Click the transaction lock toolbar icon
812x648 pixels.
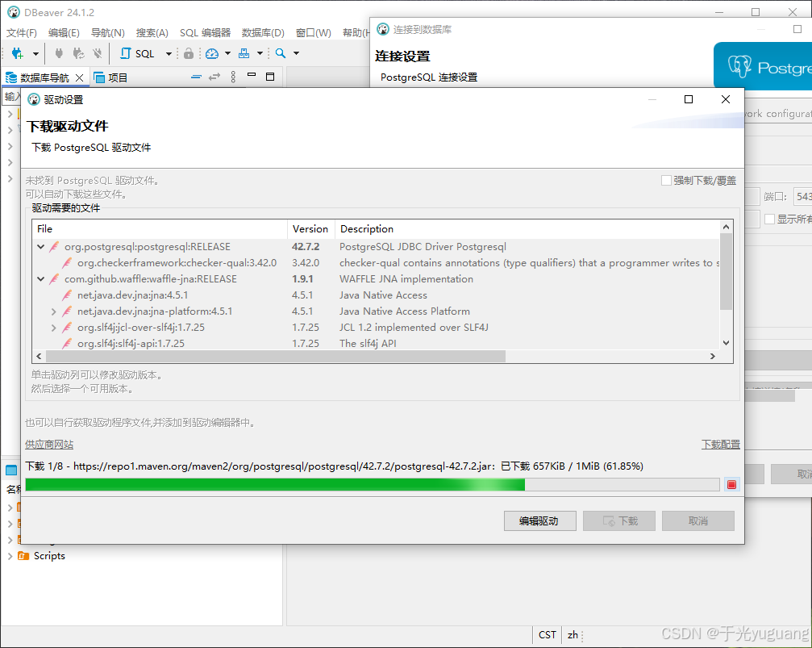189,53
